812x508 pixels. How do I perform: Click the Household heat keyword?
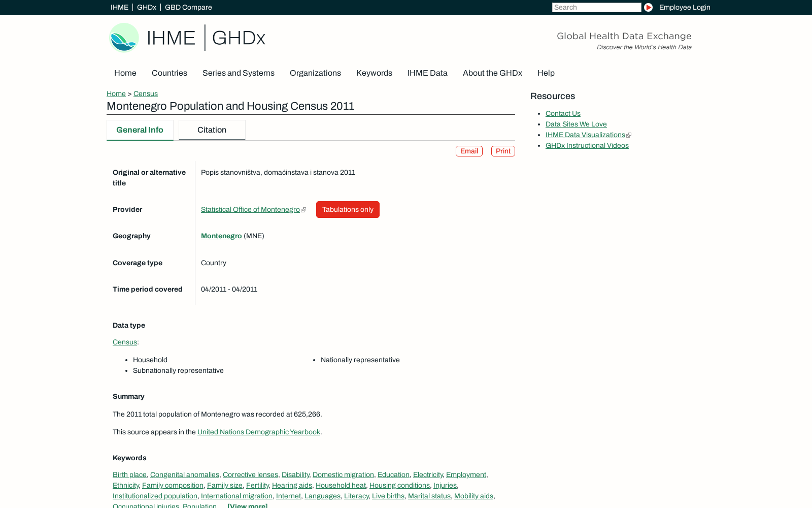point(341,485)
